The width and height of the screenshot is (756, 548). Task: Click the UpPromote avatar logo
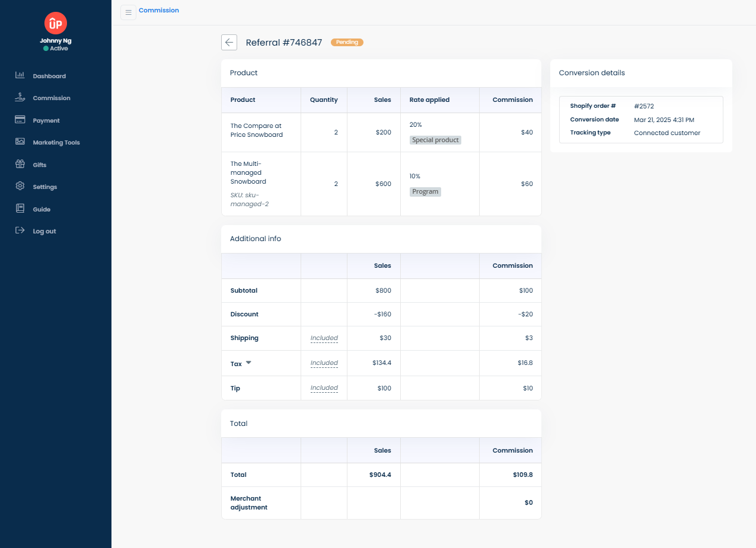(56, 24)
